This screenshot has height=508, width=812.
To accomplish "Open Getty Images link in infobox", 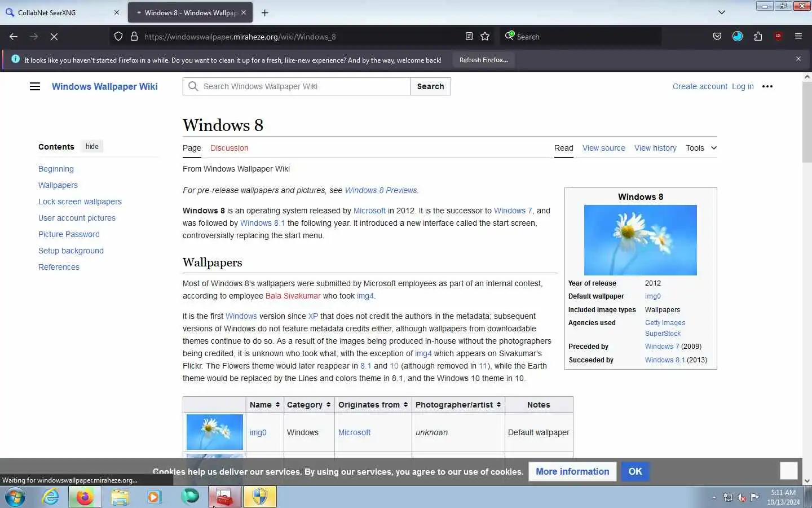I will click(665, 323).
